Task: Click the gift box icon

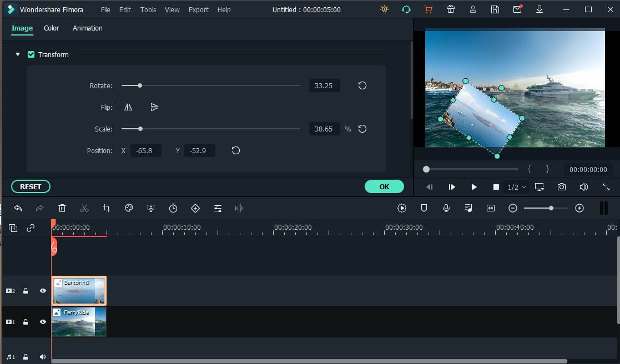Action: 450,9
